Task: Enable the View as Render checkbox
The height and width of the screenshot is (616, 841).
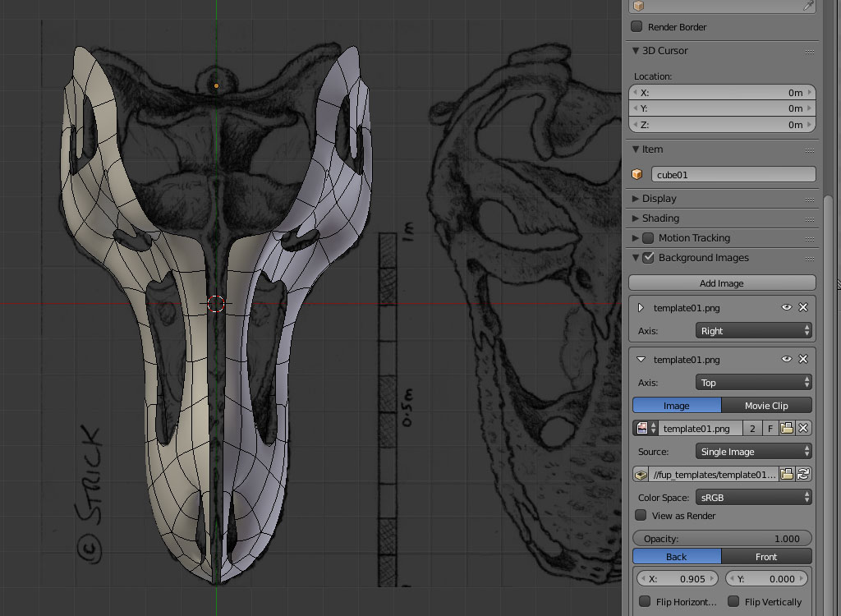Action: click(x=641, y=515)
